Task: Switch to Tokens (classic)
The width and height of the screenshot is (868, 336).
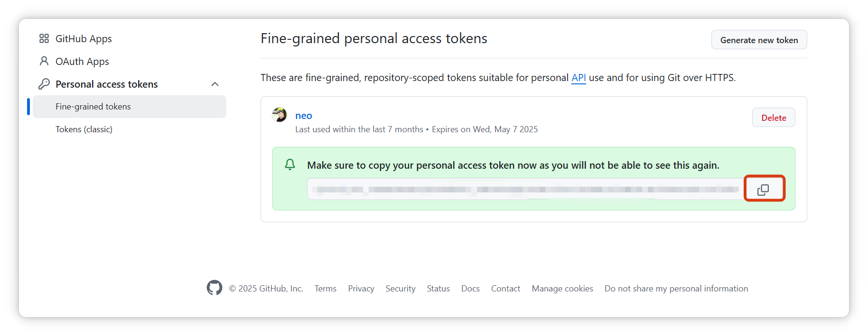Action: 84,129
